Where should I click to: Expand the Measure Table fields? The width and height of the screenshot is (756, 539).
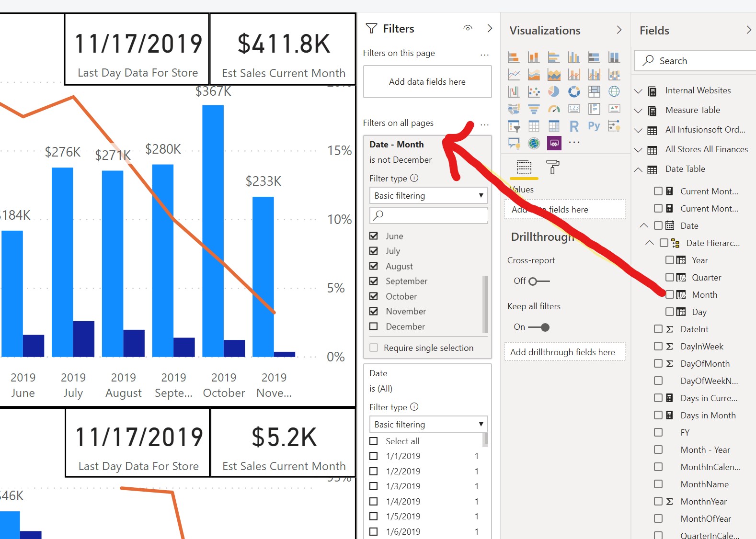638,111
